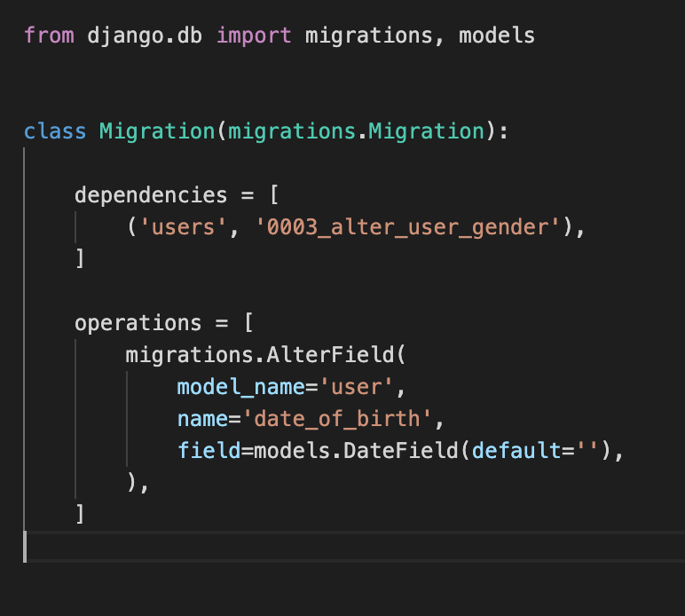Click the 'import' keyword
The width and height of the screenshot is (685, 616).
pos(254,36)
